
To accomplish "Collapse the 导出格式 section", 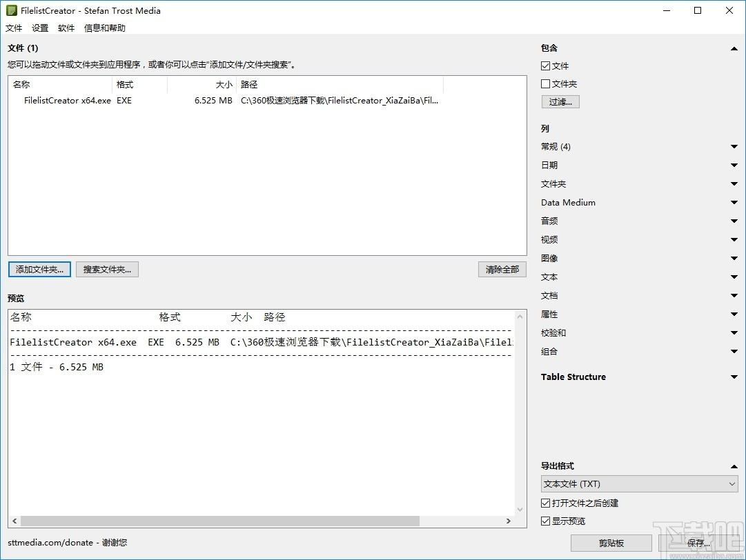I will (734, 467).
